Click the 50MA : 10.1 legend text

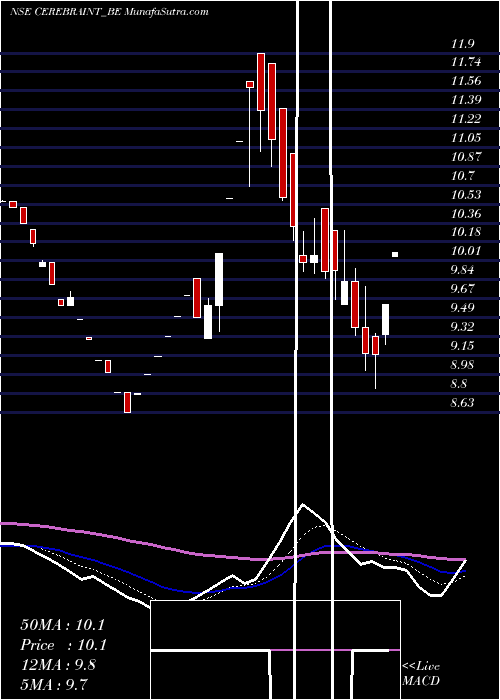click(x=63, y=625)
